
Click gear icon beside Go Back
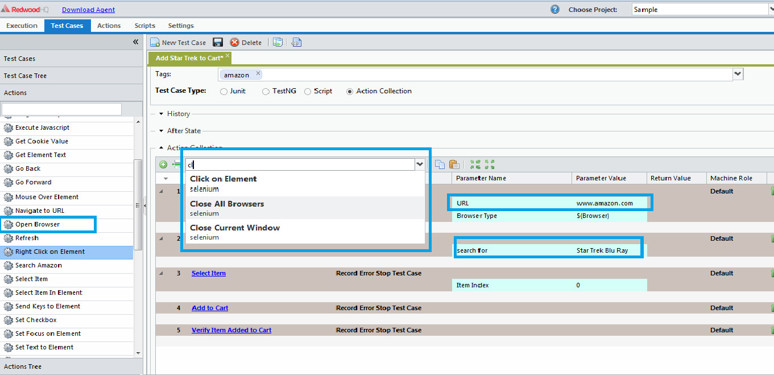coord(8,169)
